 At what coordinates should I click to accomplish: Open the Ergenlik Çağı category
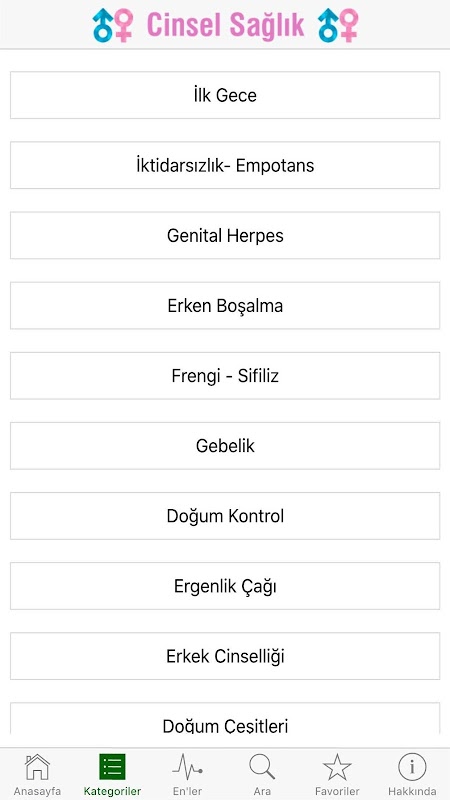225,586
